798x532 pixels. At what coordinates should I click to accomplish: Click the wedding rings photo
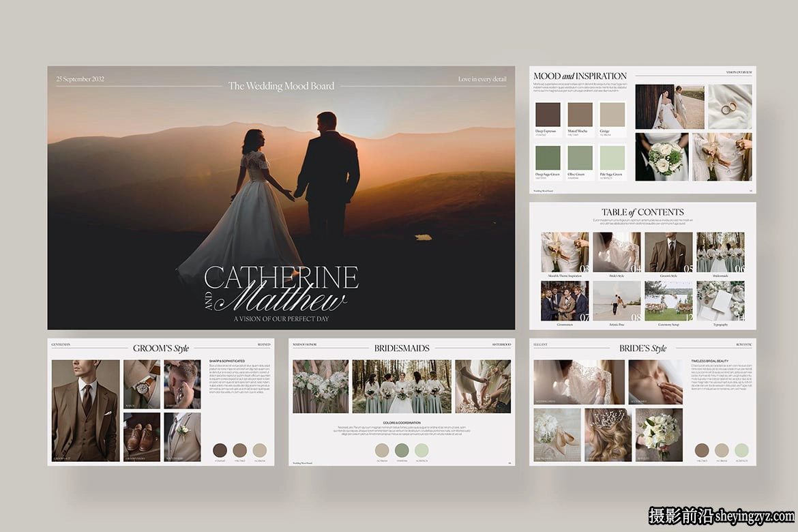click(730, 107)
